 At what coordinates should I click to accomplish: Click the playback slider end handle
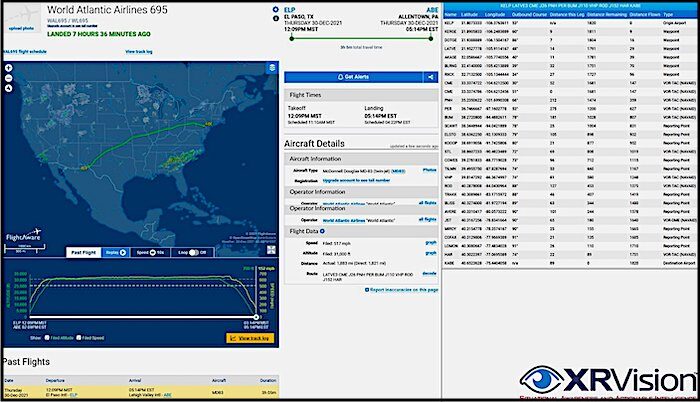pos(256,317)
